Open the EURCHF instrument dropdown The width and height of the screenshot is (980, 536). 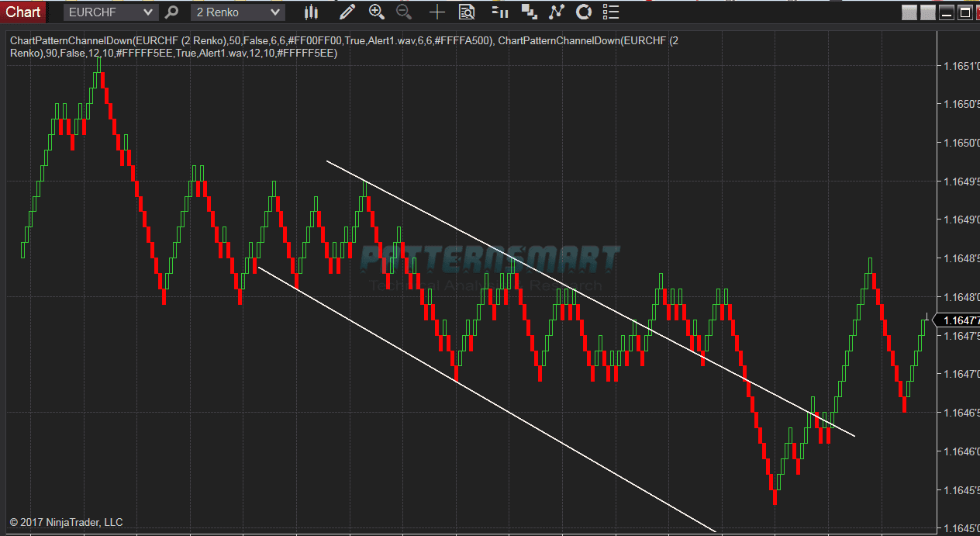click(111, 12)
